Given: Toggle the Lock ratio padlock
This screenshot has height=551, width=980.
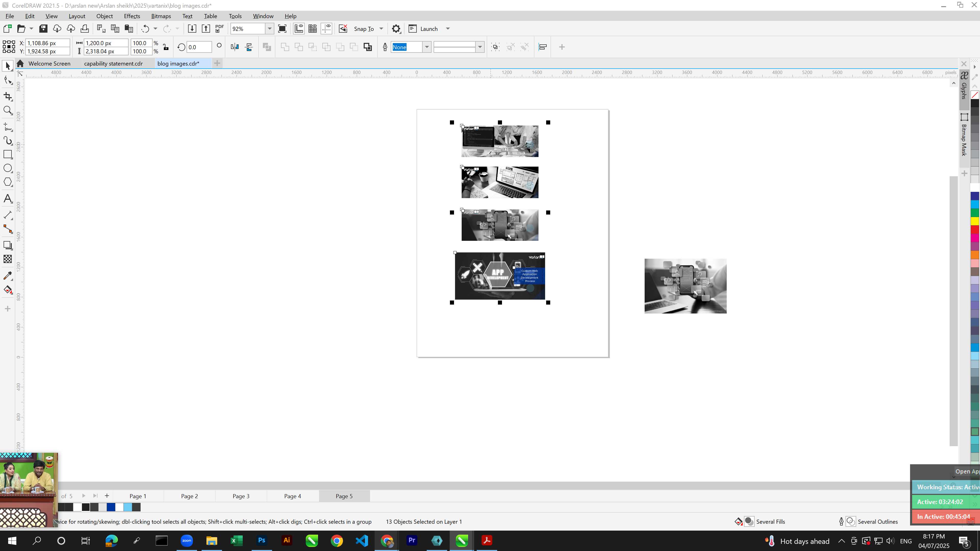Looking at the screenshot, I should 165,47.
